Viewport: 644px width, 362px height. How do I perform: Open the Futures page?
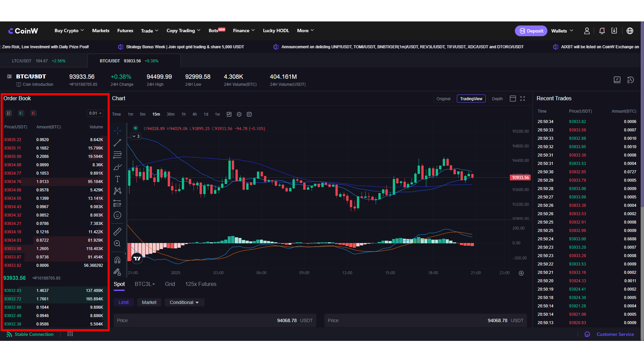tap(125, 31)
